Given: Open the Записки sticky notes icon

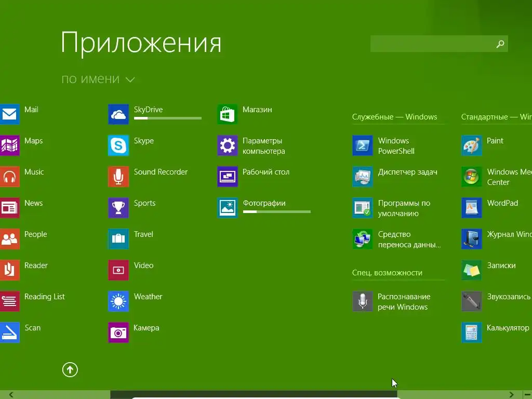Looking at the screenshot, I should click(x=472, y=270).
